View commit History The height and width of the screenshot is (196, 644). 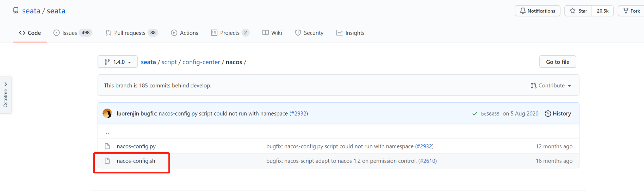tap(558, 114)
